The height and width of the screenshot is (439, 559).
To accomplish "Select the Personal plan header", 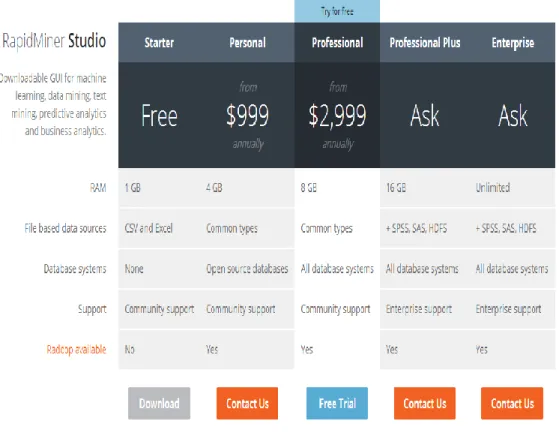I will coord(247,43).
